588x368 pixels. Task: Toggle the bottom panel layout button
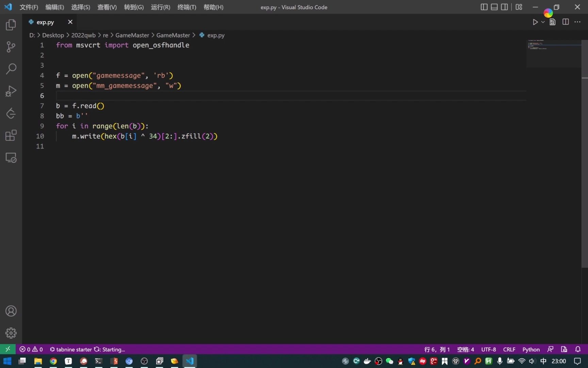tap(494, 7)
